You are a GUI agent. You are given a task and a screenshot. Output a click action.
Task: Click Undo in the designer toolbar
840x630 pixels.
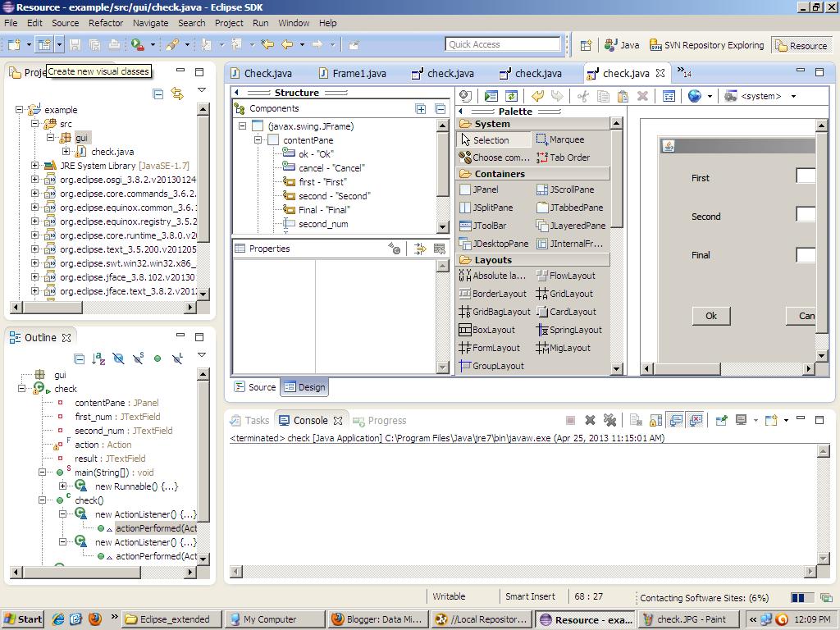pyautogui.click(x=537, y=96)
